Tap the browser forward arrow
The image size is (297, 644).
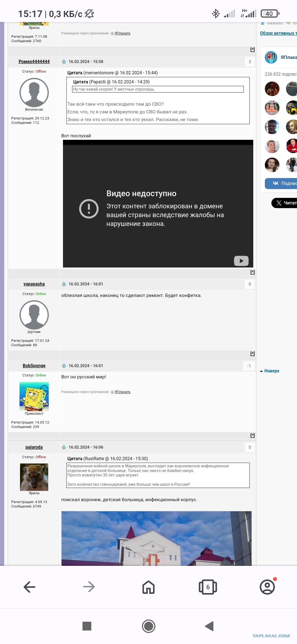(x=89, y=587)
